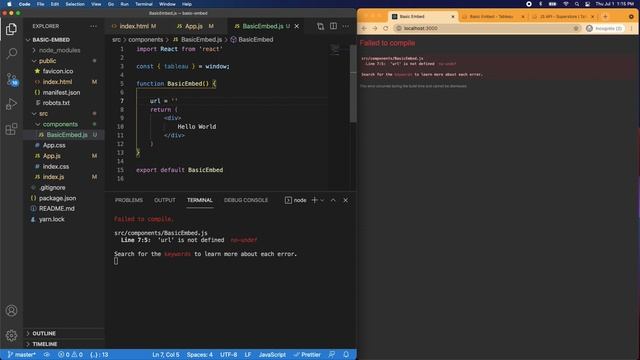The image size is (640, 360).
Task: Switch to the Basic Embed browser tab
Action: pos(422,16)
